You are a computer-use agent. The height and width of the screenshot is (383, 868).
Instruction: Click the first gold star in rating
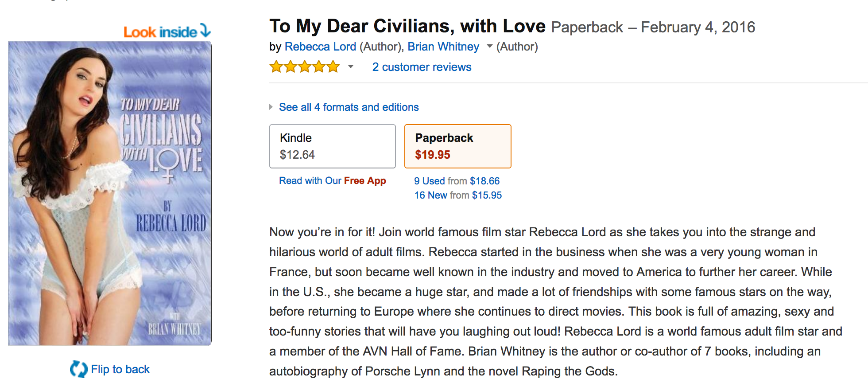[276, 67]
